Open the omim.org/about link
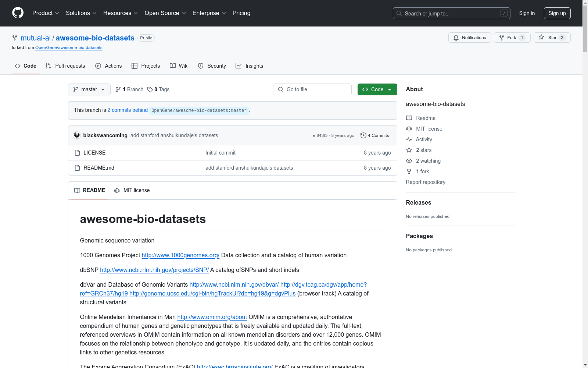The width and height of the screenshot is (588, 368). pyautogui.click(x=212, y=317)
